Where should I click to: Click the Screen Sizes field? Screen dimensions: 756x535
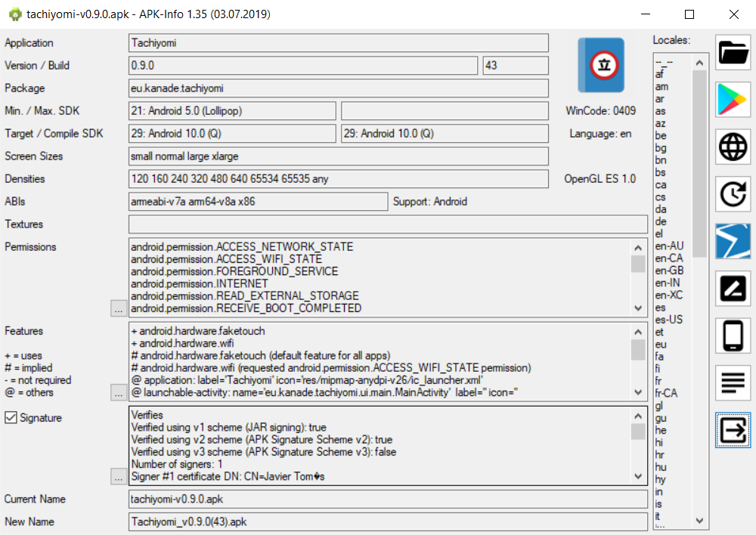(339, 156)
